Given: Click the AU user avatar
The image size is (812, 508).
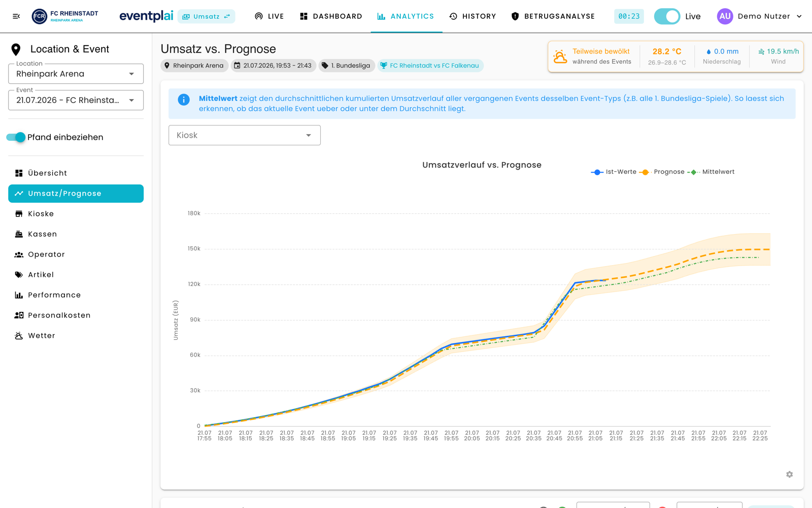Looking at the screenshot, I should (x=725, y=16).
